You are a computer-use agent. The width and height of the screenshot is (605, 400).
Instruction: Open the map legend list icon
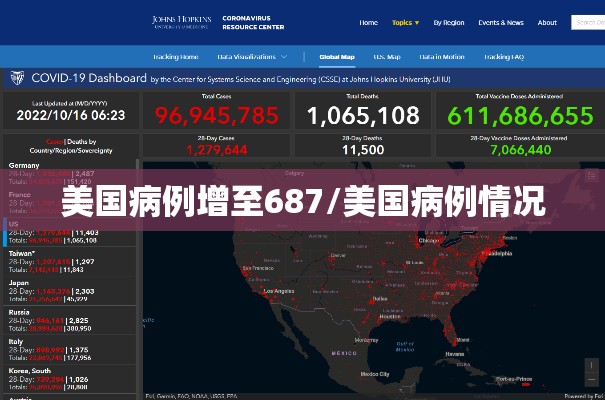(x=591, y=176)
